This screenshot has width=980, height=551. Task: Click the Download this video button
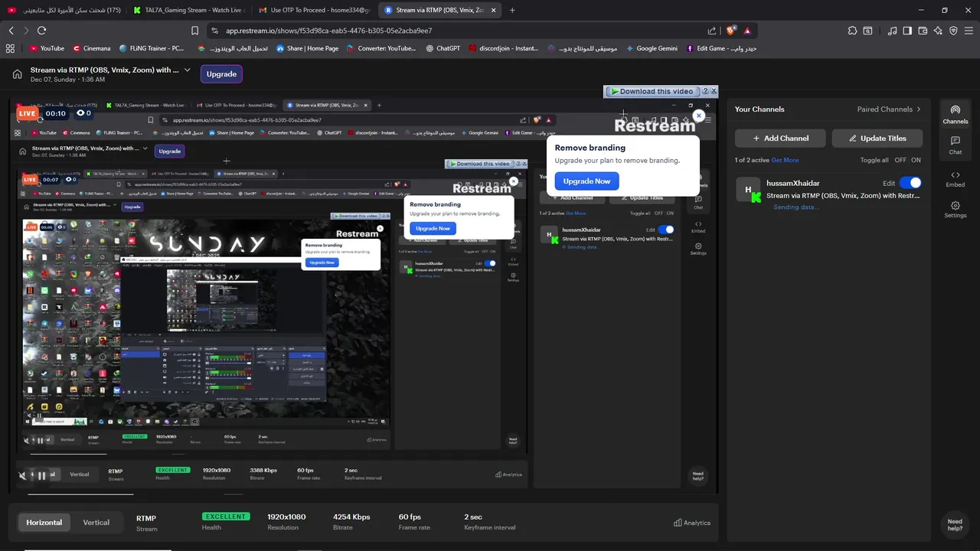click(652, 91)
